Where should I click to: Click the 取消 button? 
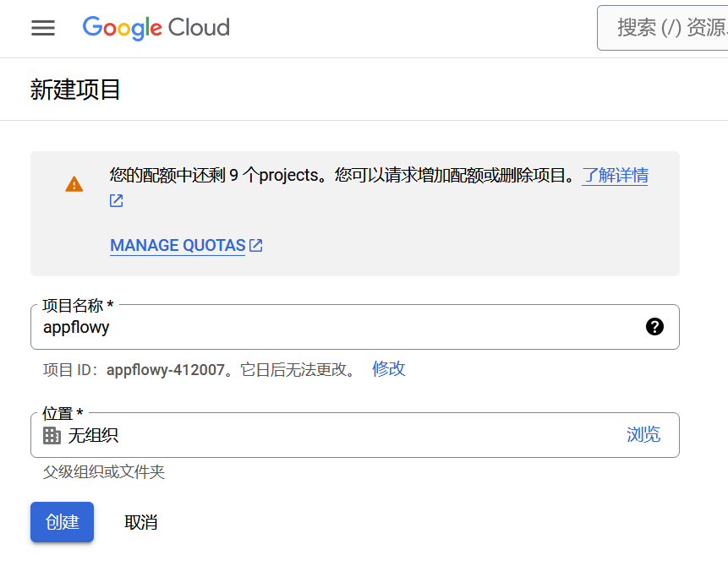141,522
